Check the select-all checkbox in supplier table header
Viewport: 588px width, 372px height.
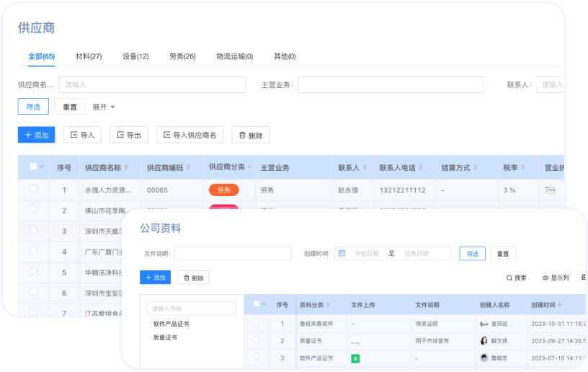click(x=33, y=167)
